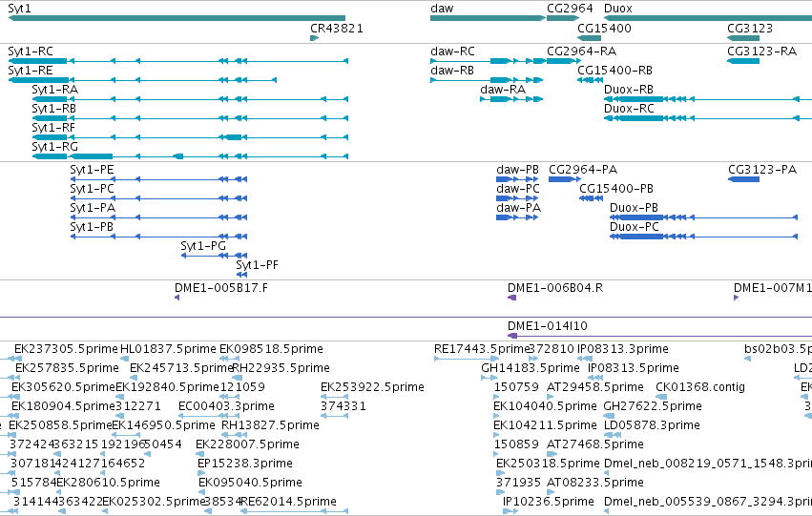Click the CG2964 gene label

(x=570, y=9)
